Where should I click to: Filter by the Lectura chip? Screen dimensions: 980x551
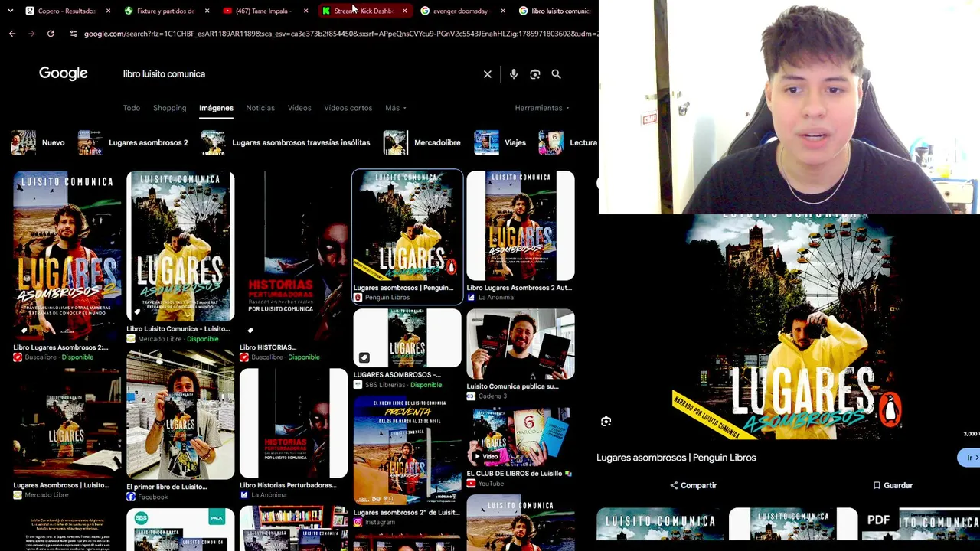click(x=568, y=142)
